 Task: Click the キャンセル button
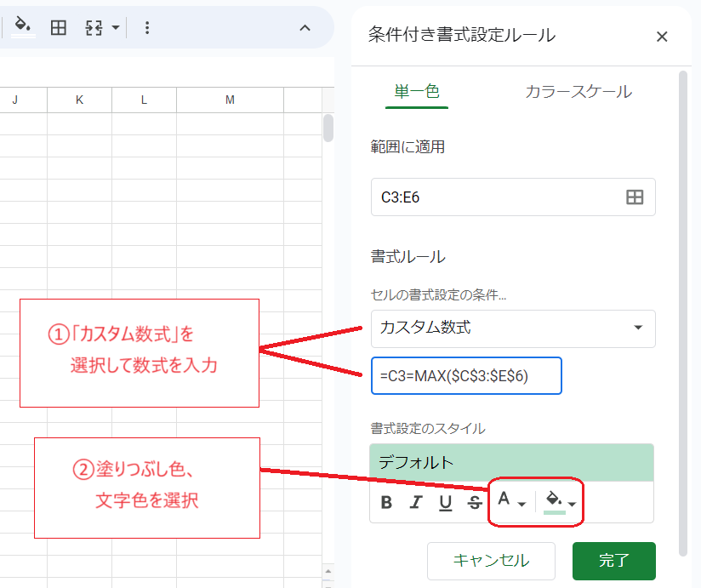pos(491,561)
